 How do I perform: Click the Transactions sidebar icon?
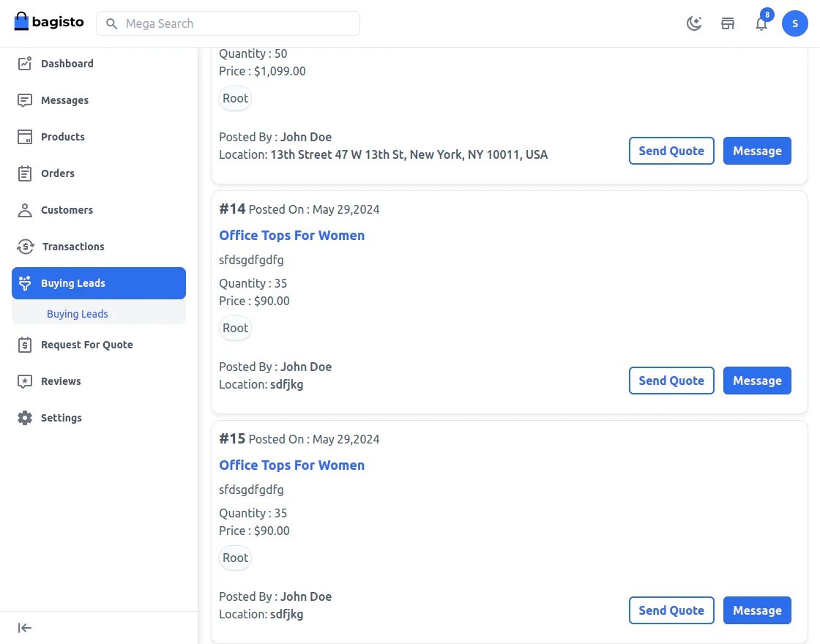click(x=25, y=247)
